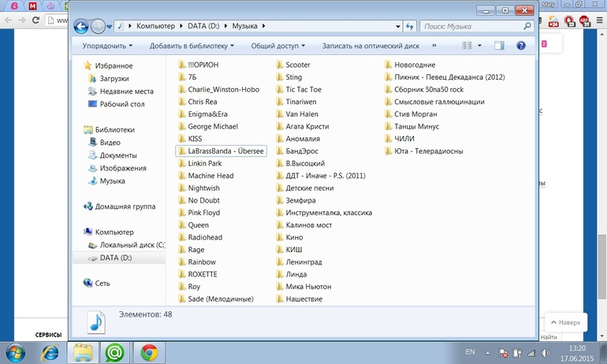Screen dimensions: 607x364
Task: Open Добавить в библиотеку dropdown
Action: point(192,46)
